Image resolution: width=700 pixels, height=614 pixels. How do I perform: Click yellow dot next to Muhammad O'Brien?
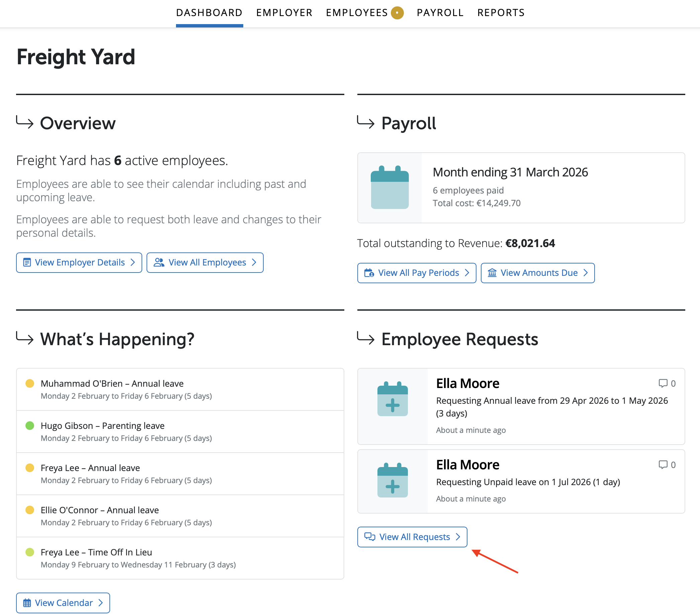tap(30, 383)
